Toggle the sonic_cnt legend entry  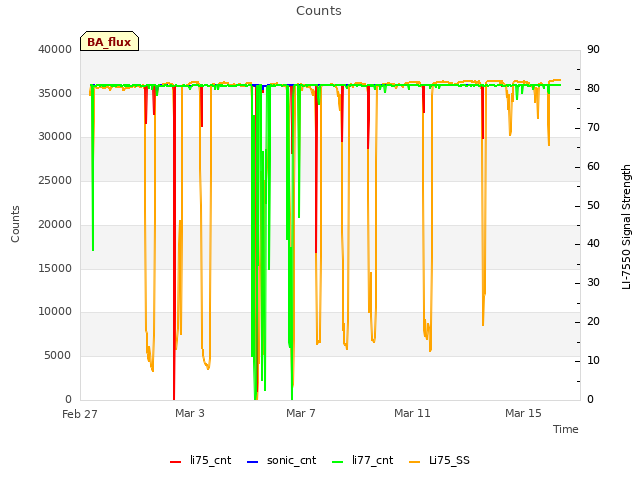click(x=282, y=460)
